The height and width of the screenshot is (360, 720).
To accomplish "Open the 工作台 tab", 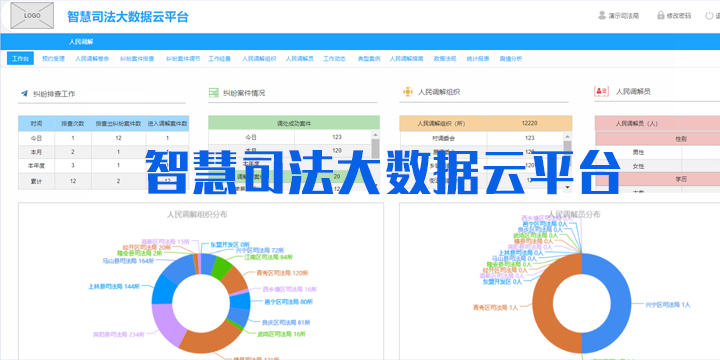I will (x=20, y=58).
